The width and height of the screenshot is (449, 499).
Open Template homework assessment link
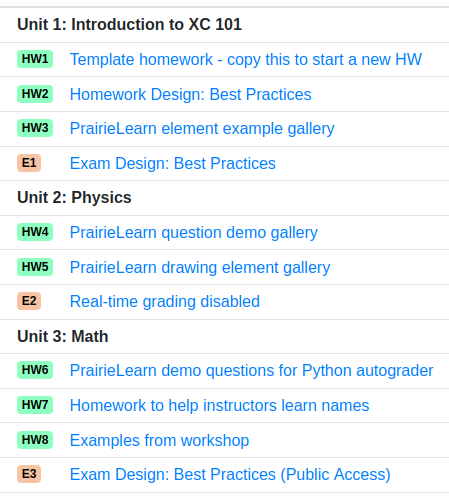click(246, 60)
